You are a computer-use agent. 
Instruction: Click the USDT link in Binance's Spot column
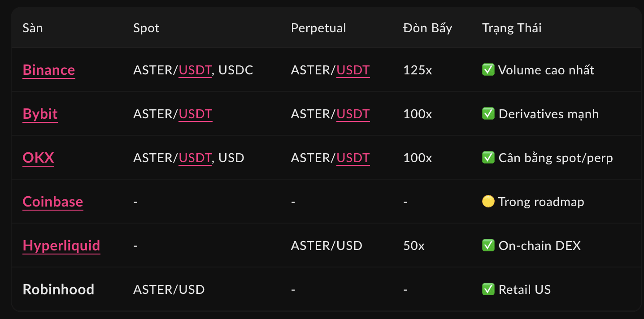[x=195, y=70]
